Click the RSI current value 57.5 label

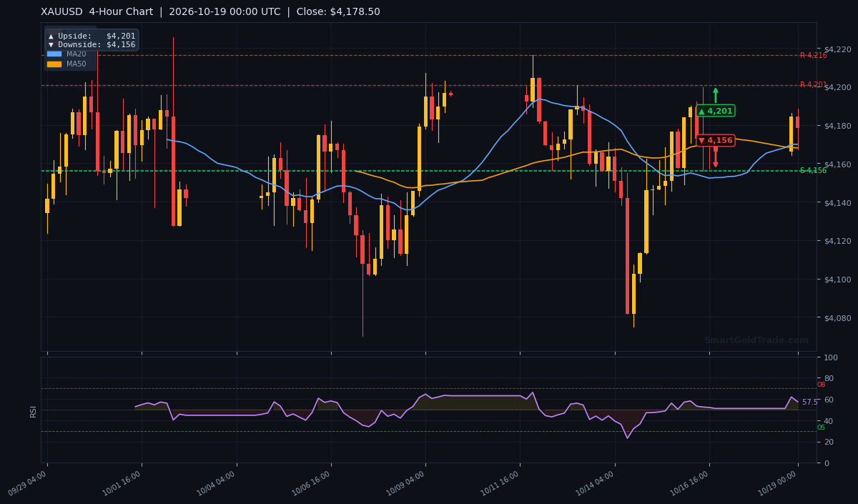point(810,402)
